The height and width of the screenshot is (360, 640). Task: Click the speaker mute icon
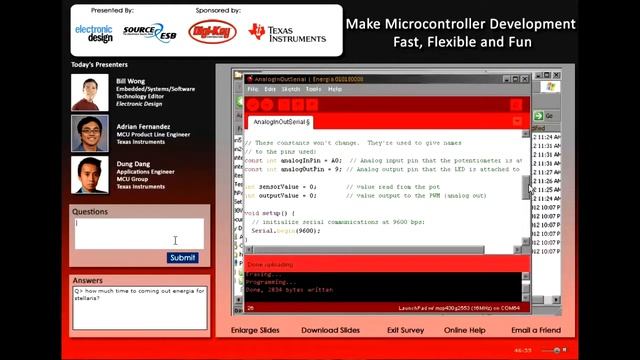click(564, 350)
